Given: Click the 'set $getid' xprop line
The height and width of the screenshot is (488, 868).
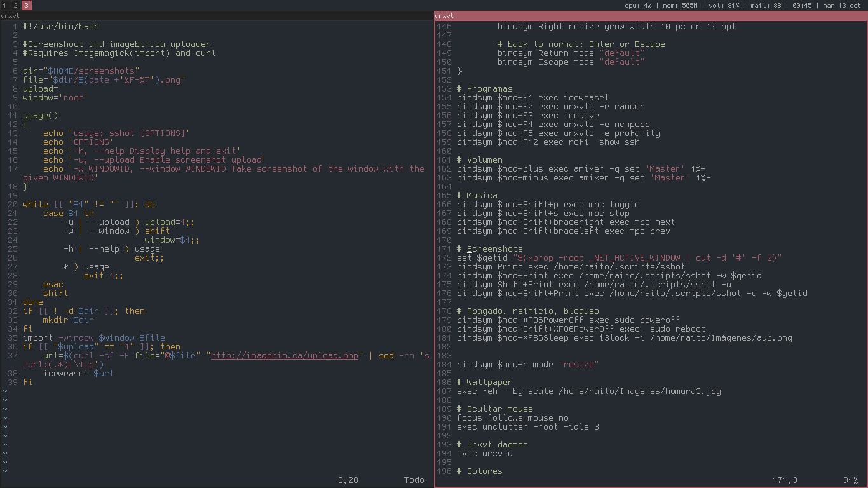Looking at the screenshot, I should point(619,258).
